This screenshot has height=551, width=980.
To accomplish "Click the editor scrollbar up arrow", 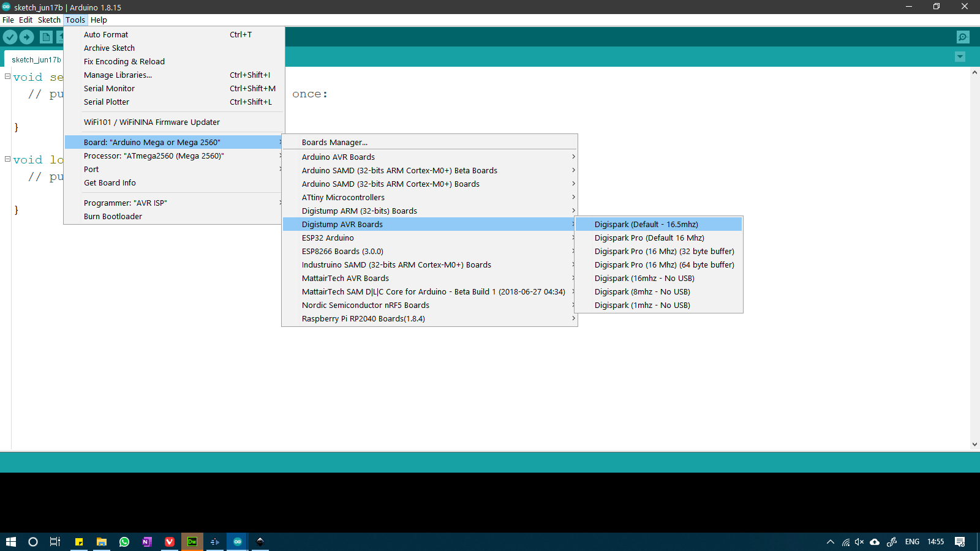I will pyautogui.click(x=974, y=72).
